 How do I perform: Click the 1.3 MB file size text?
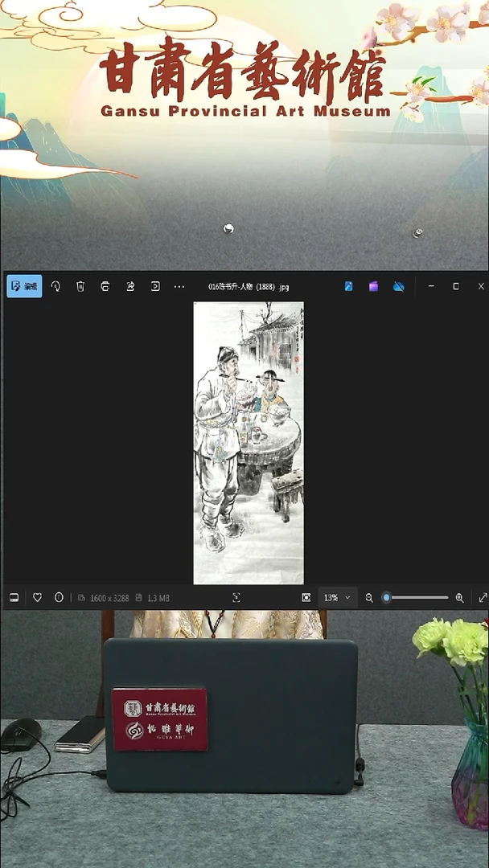pos(158,598)
